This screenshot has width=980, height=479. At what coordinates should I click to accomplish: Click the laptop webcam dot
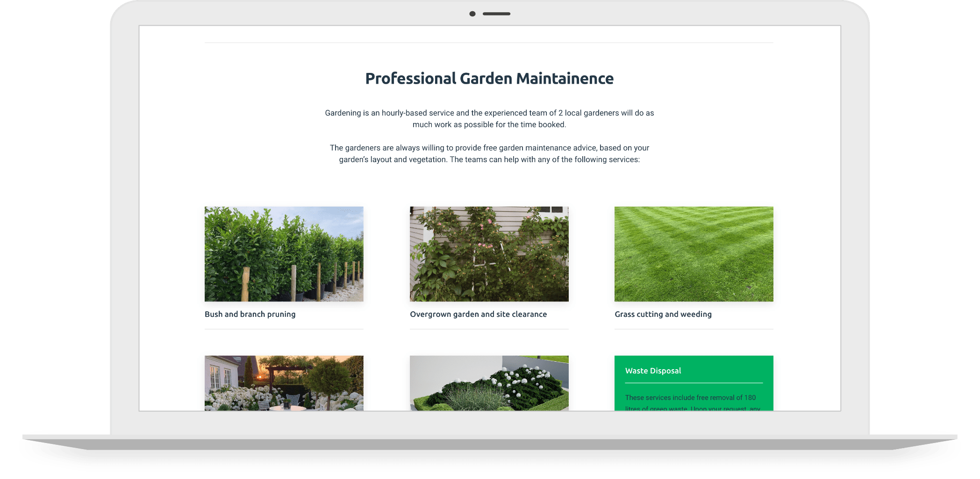(x=472, y=14)
